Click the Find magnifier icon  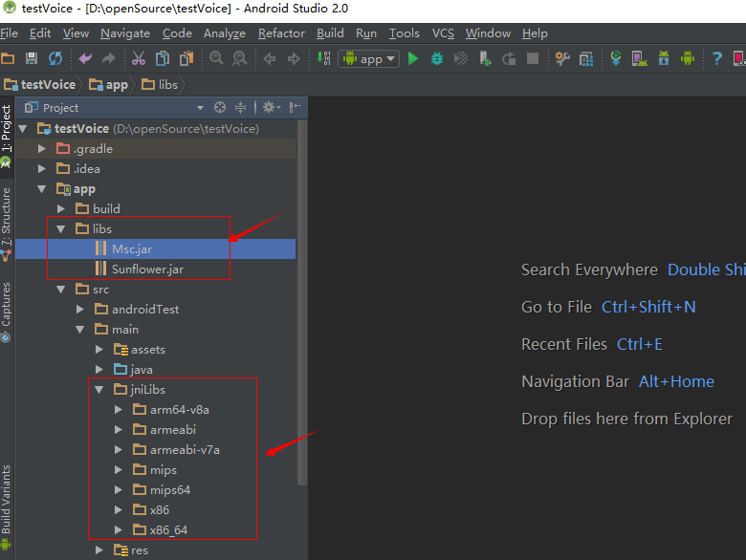pyautogui.click(x=216, y=59)
